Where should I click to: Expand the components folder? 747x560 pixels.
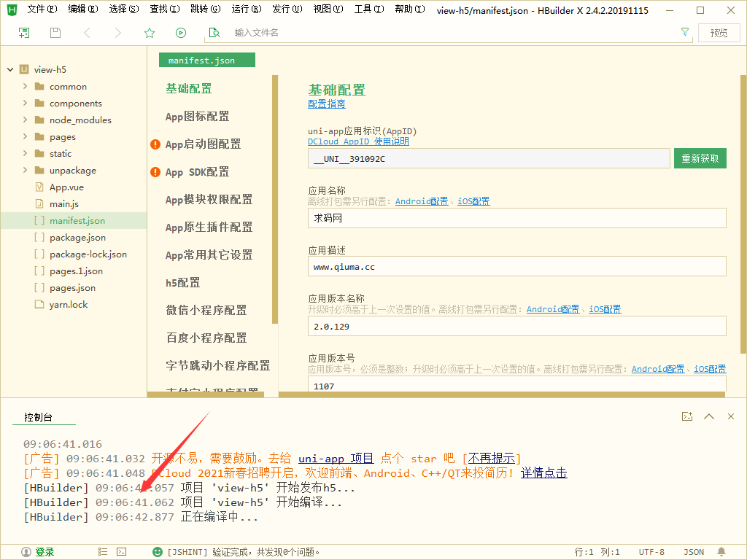click(26, 103)
